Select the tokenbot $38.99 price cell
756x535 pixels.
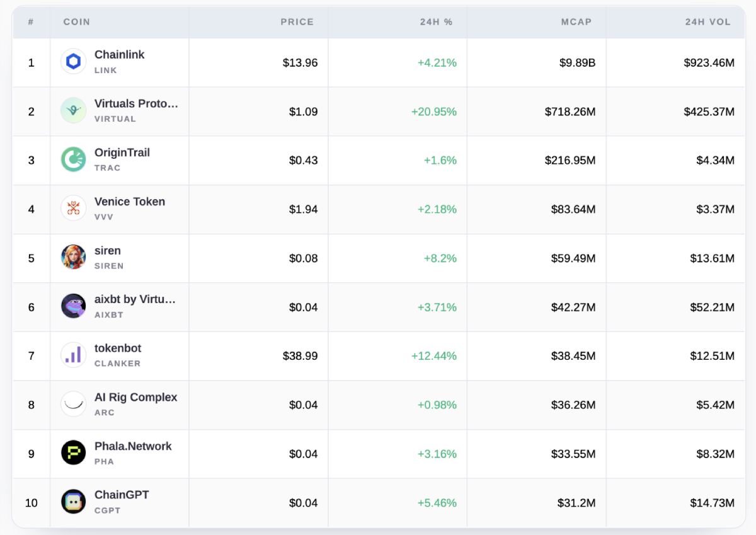click(x=301, y=356)
